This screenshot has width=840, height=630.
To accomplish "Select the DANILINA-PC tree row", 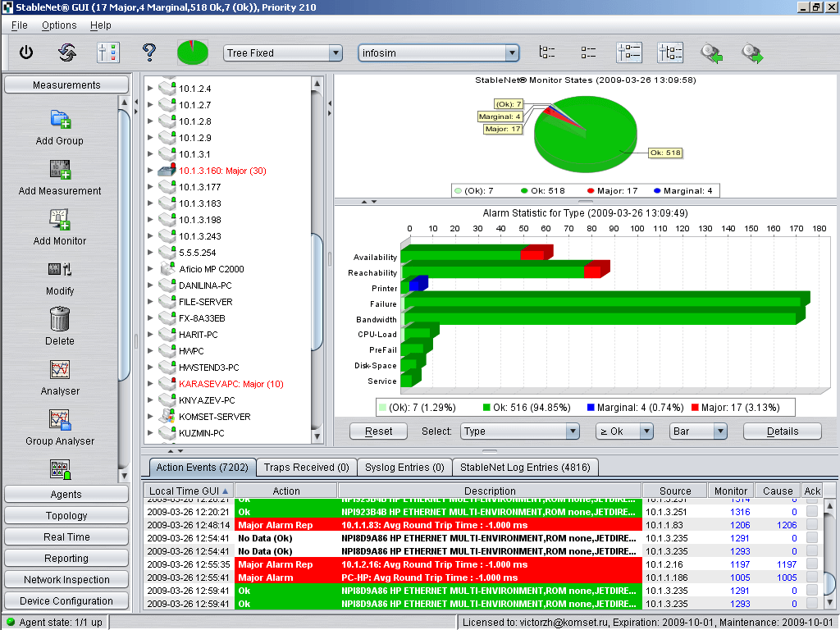I will tap(206, 285).
